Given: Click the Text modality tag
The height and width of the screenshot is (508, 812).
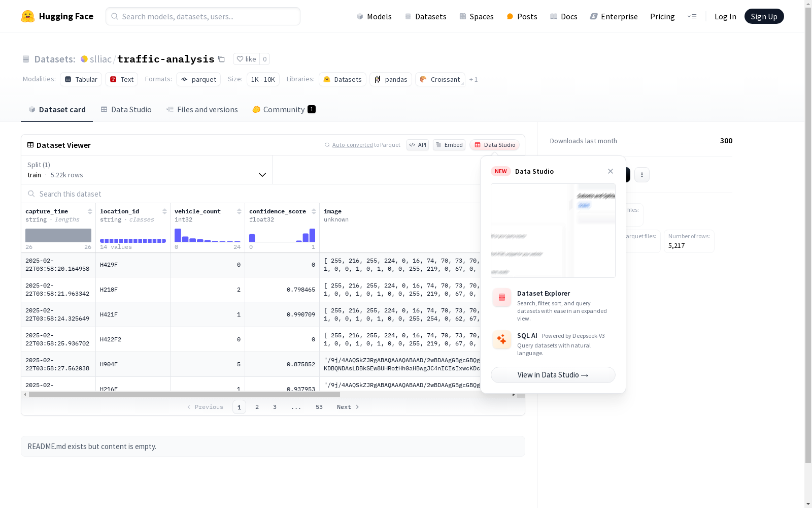Looking at the screenshot, I should [x=122, y=79].
